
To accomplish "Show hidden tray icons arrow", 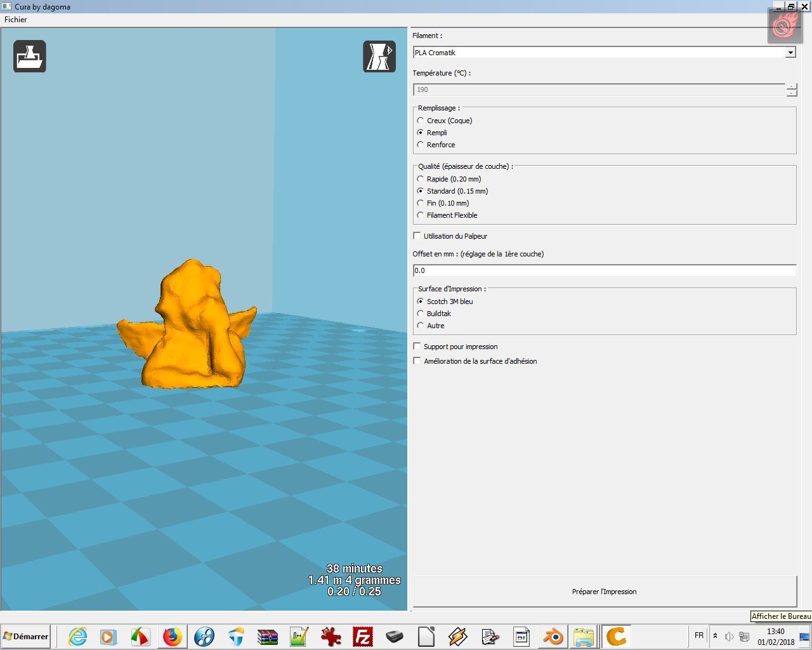I will coord(715,636).
